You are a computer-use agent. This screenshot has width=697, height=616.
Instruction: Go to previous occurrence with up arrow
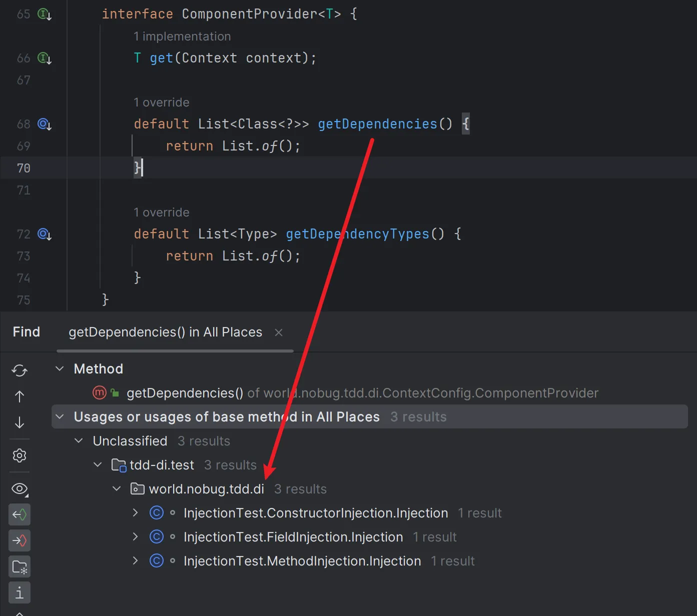coord(20,396)
